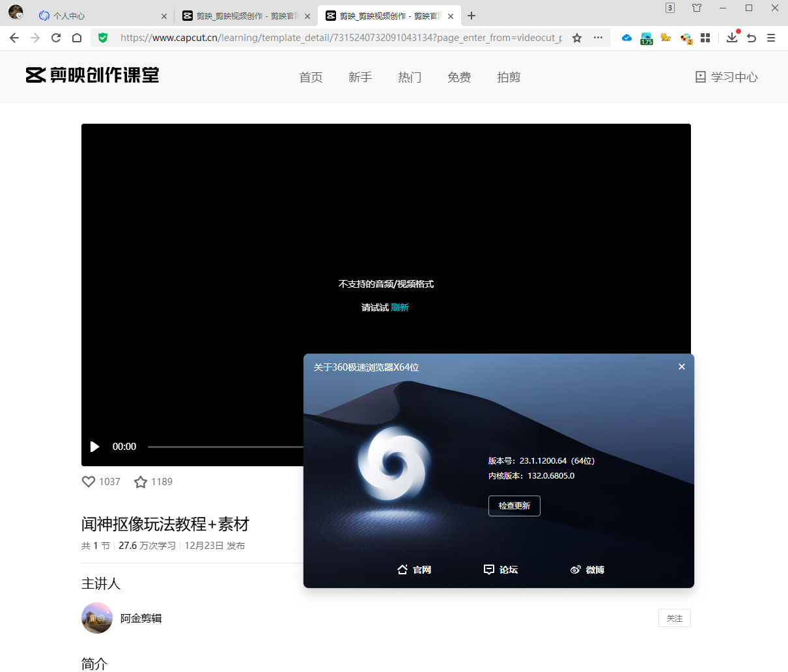Click the user avatar in the title bar
Screen dimensions: 788x672
pos(16,12)
